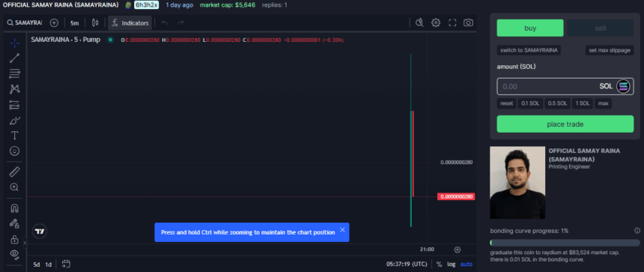Image resolution: width=644 pixels, height=272 pixels.
Task: Select the brush drawing tool
Action: [14, 121]
